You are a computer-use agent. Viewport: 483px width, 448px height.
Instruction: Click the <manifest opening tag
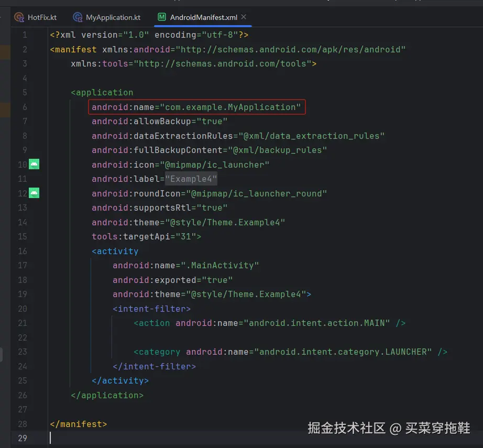tap(73, 49)
